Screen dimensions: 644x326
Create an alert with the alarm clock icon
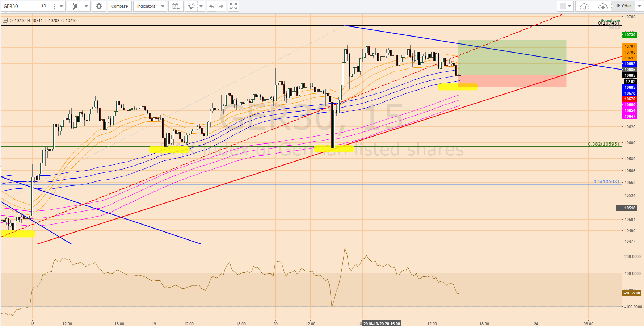176,6
